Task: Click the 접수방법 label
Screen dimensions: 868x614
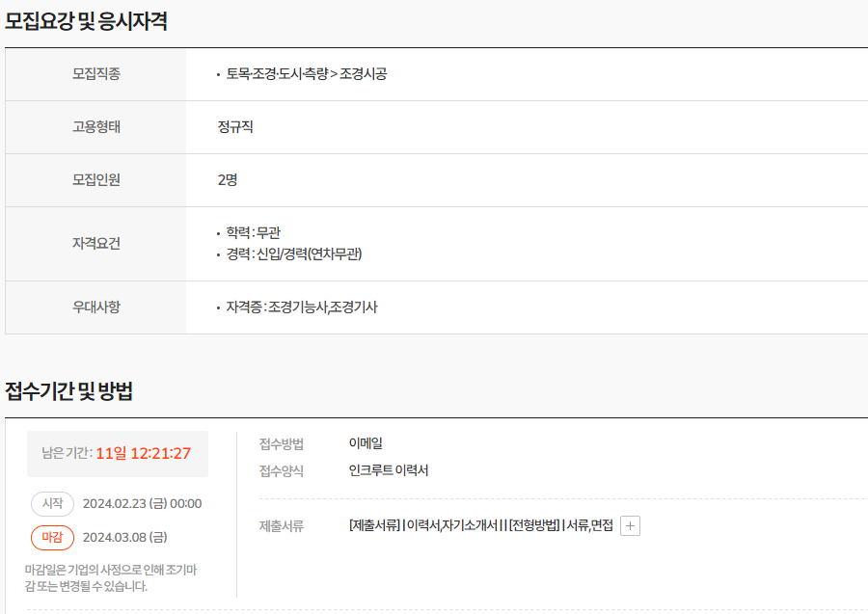Action: [282, 443]
